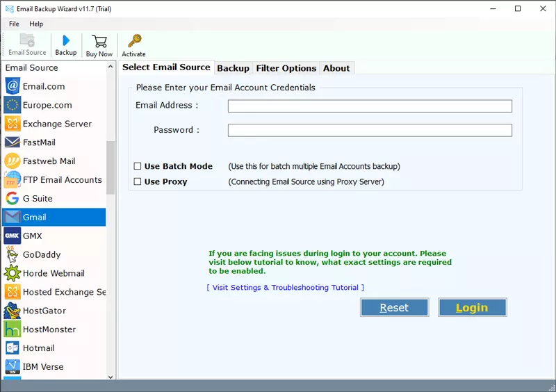Select 'FastMail' text in source list
This screenshot has height=392, width=556.
pyautogui.click(x=39, y=142)
